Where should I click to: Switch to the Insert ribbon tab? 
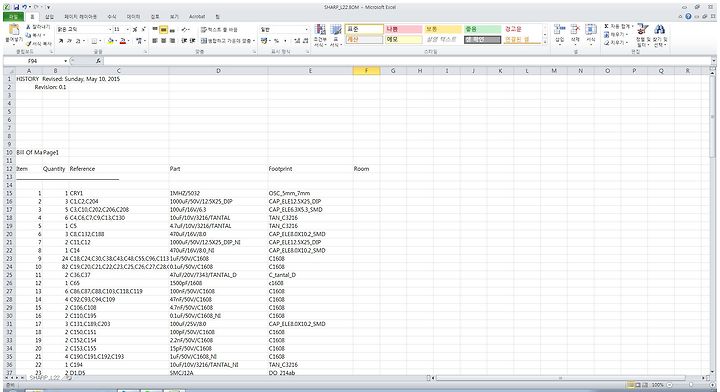[x=49, y=17]
